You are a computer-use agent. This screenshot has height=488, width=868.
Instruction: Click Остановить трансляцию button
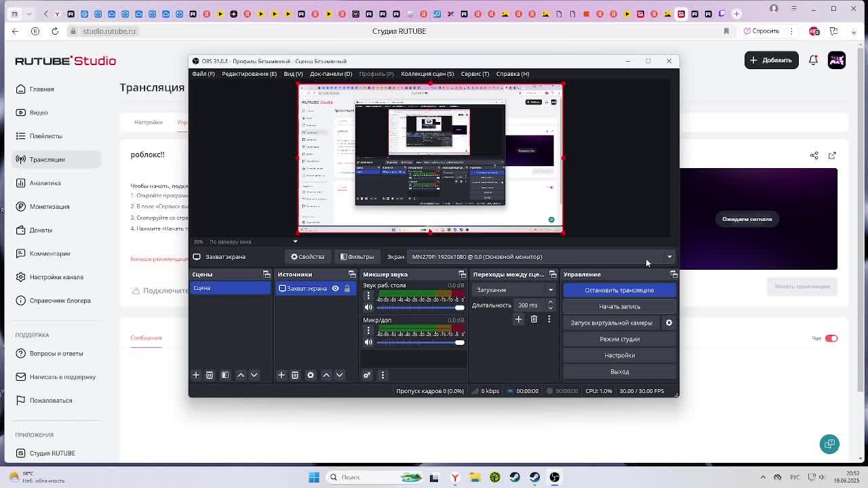619,290
